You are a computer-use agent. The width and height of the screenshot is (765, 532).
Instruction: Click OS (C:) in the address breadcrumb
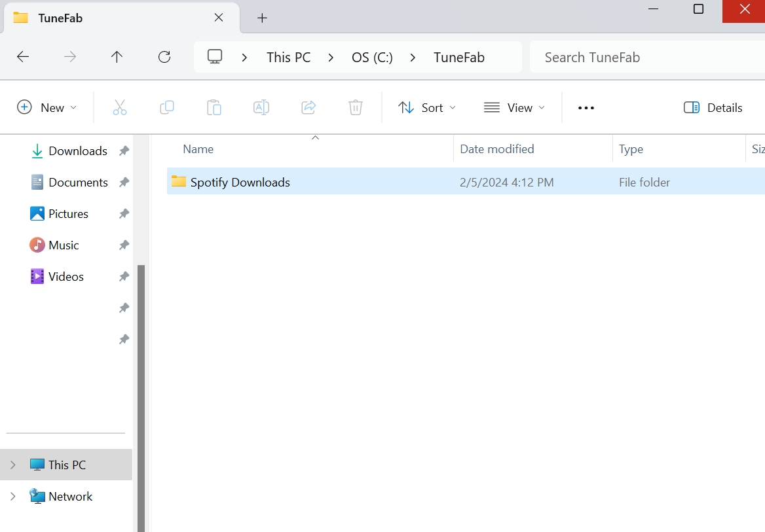pos(372,57)
